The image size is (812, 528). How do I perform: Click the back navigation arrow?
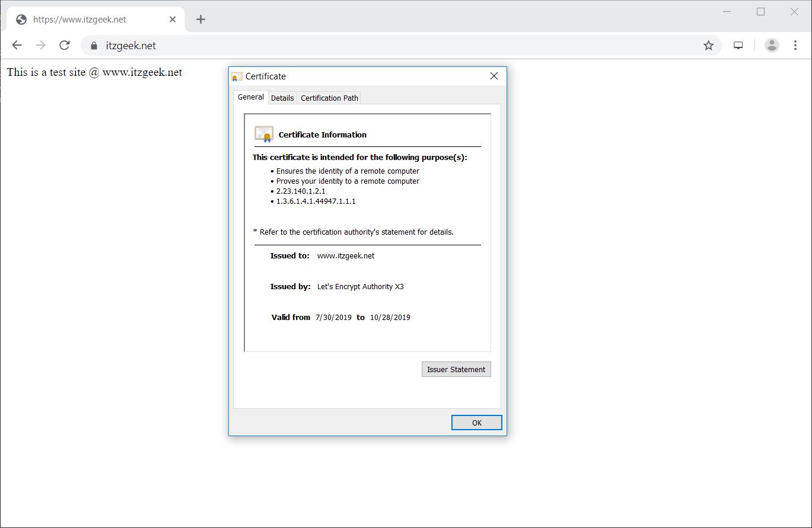tap(16, 45)
